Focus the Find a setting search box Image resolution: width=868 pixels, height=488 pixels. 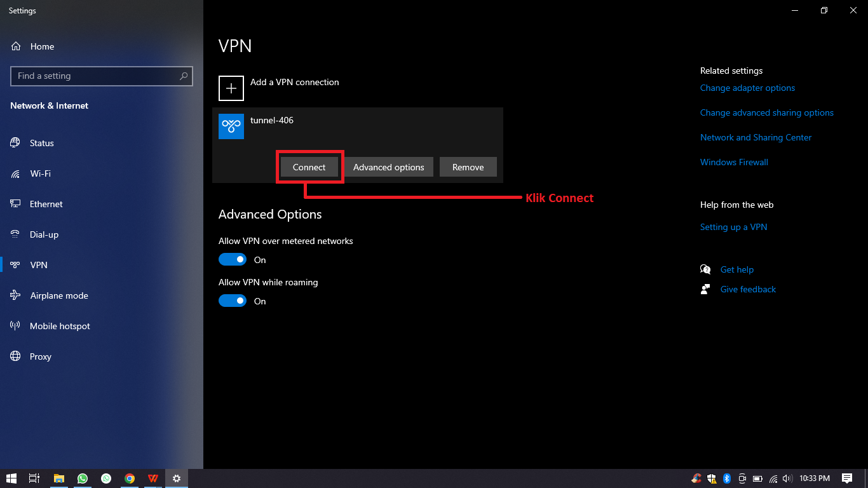point(102,76)
